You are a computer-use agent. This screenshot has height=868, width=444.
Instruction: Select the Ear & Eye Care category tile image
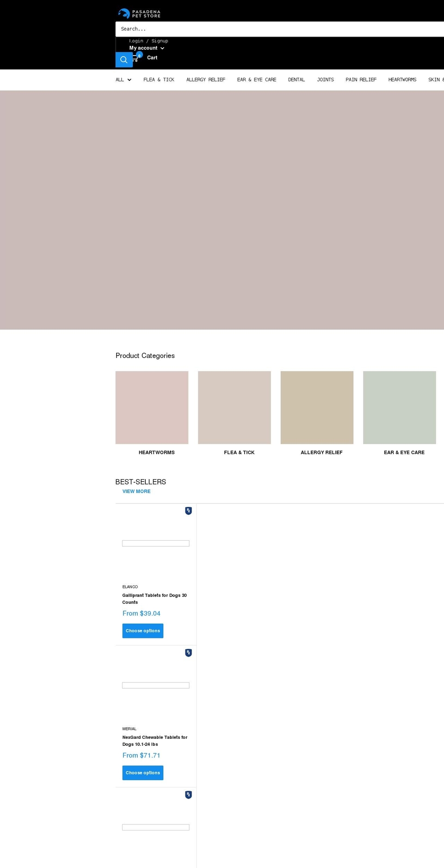400,407
